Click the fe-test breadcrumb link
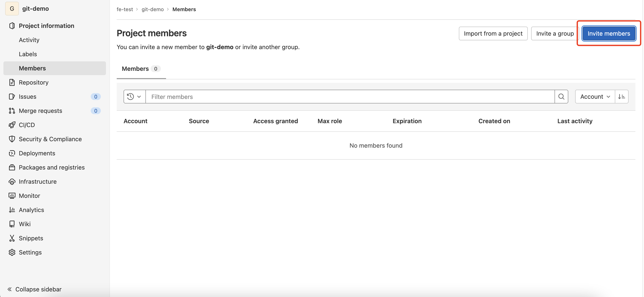This screenshot has width=644, height=297. tap(124, 9)
